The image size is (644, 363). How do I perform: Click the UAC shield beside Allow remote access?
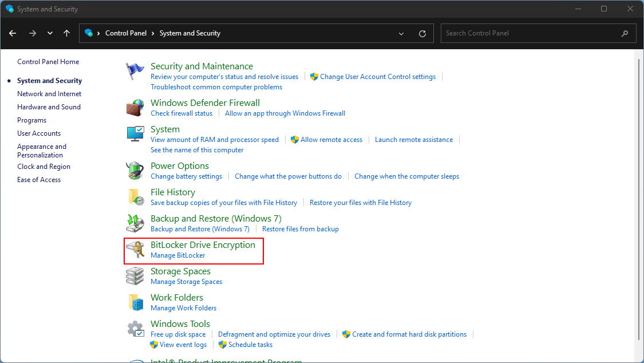[294, 139]
